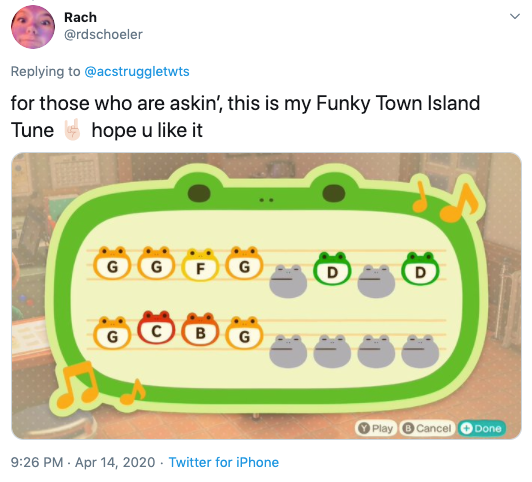This screenshot has width=532, height=482.
Task: Select the last gray rest frog in bottom row
Action: coord(420,351)
